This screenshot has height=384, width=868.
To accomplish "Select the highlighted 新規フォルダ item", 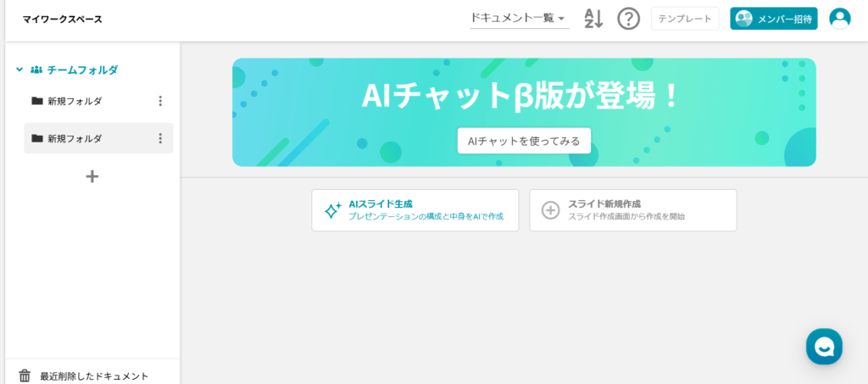I will point(75,138).
